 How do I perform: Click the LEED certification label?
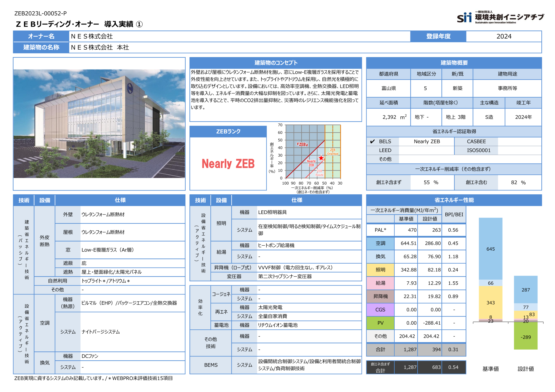(385, 151)
